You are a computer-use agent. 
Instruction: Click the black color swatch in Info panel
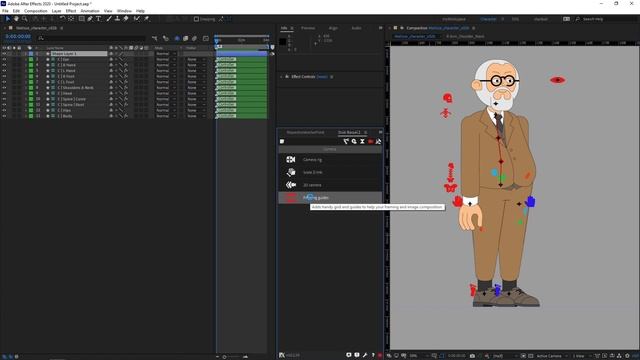[x=282, y=41]
